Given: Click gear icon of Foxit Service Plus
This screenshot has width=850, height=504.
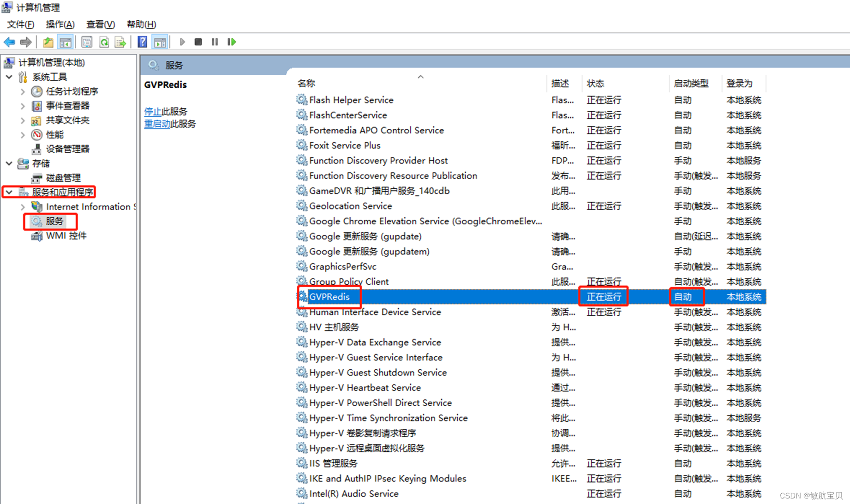Looking at the screenshot, I should tap(302, 145).
